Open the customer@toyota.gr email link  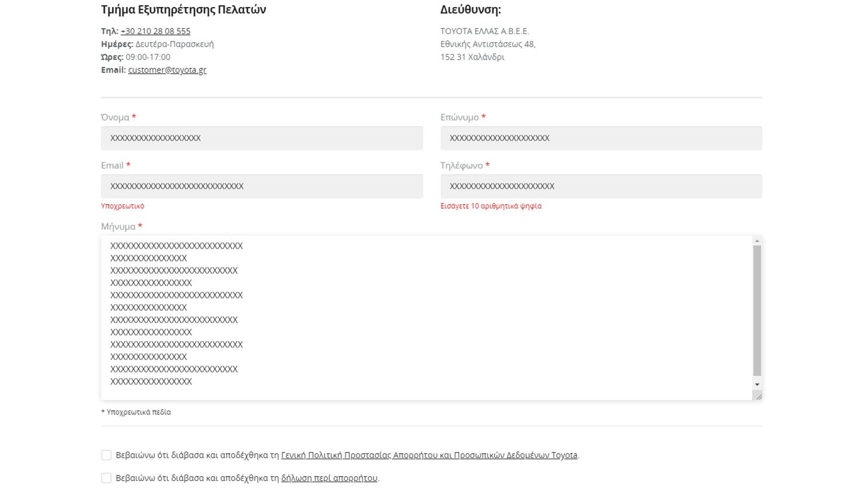pyautogui.click(x=167, y=69)
